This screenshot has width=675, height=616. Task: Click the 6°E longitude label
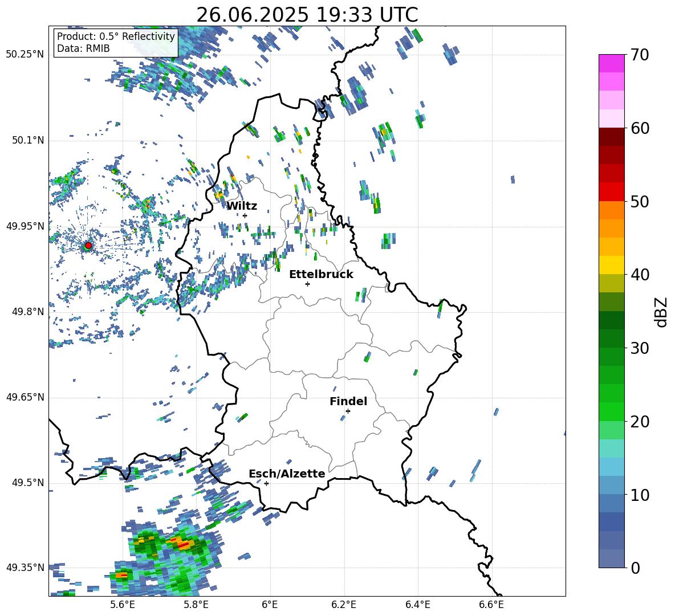[270, 605]
